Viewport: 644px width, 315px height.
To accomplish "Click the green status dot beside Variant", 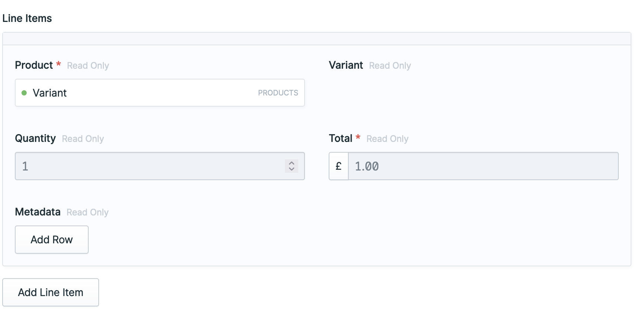I will pyautogui.click(x=24, y=93).
